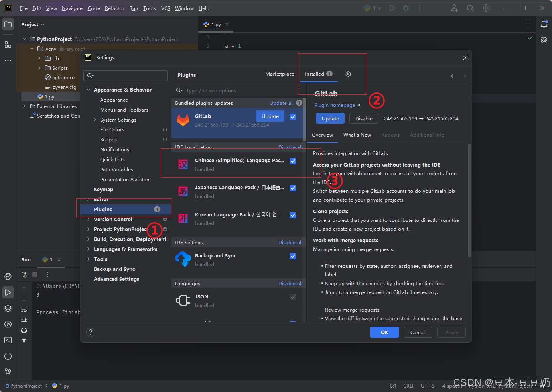Expand External Libraries in project tree
Screen dimensions: 552x392
pyautogui.click(x=24, y=106)
